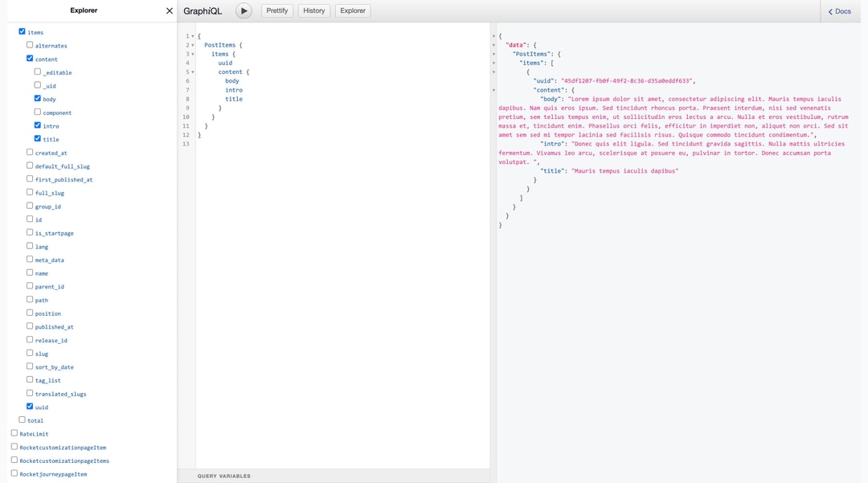This screenshot has width=868, height=483.
Task: Check the first_published_at checkbox
Action: 30,178
